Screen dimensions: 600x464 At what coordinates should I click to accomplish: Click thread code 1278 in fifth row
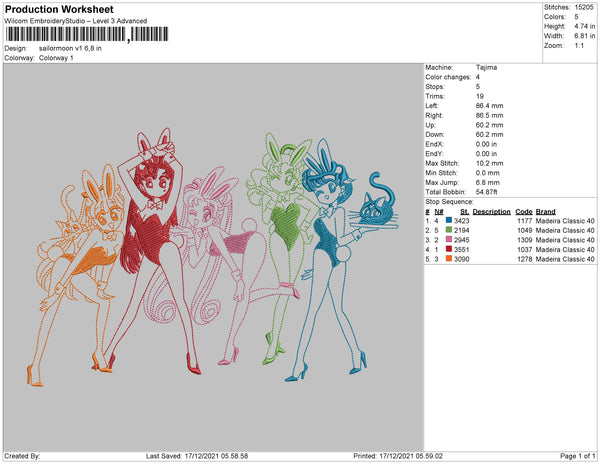coord(525,259)
